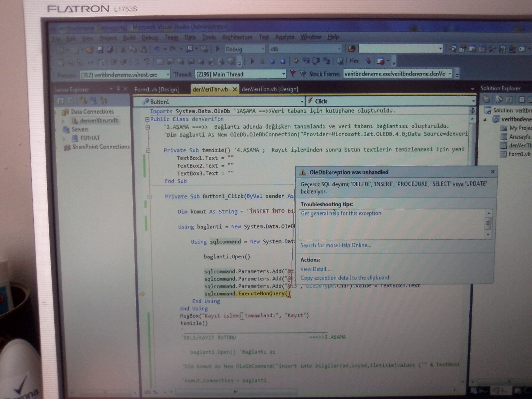This screenshot has width=532, height=399.
Task: Expand the FERHAT server node
Action: click(x=64, y=139)
